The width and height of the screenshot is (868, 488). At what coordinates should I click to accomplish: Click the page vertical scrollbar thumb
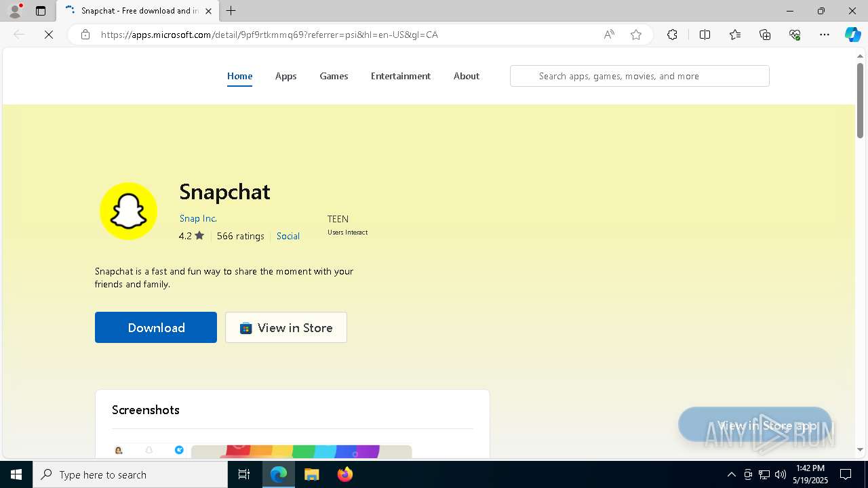point(861,100)
